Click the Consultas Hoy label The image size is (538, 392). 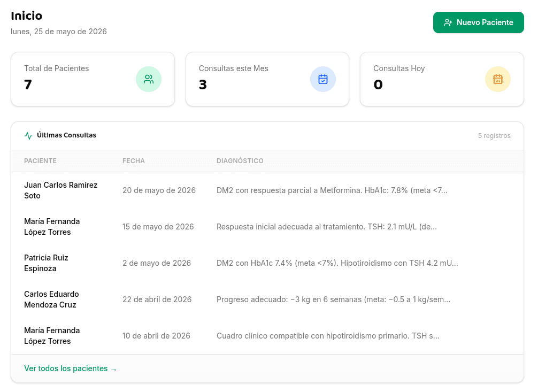click(399, 68)
